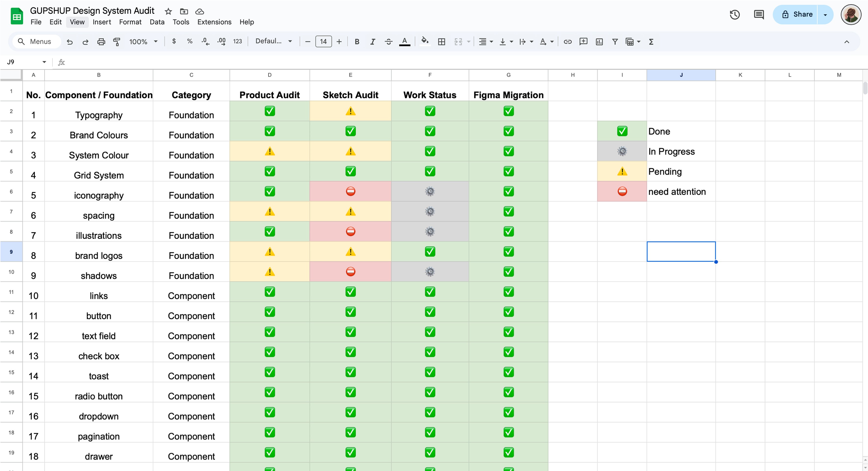Open the Extensions menu

(x=214, y=22)
